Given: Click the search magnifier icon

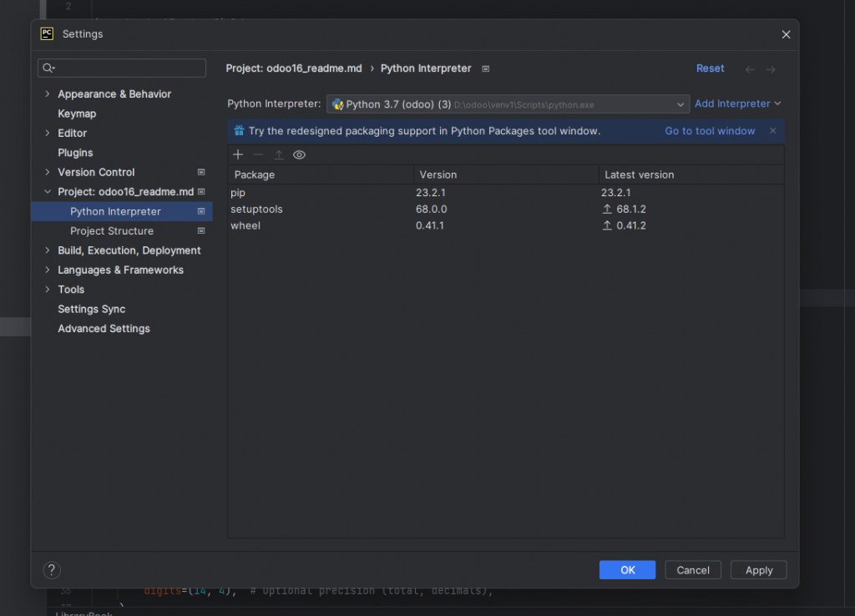Looking at the screenshot, I should tap(48, 68).
